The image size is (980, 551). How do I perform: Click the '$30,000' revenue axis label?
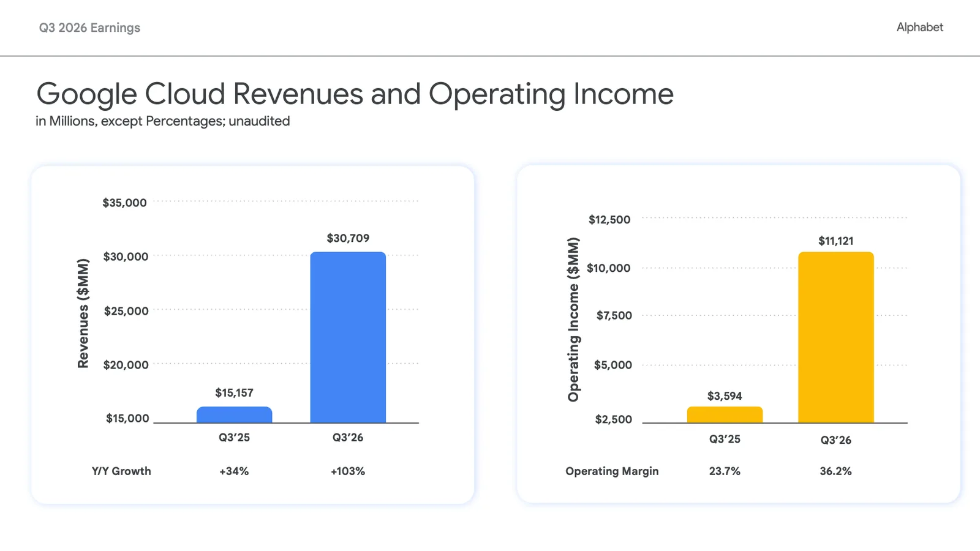126,257
